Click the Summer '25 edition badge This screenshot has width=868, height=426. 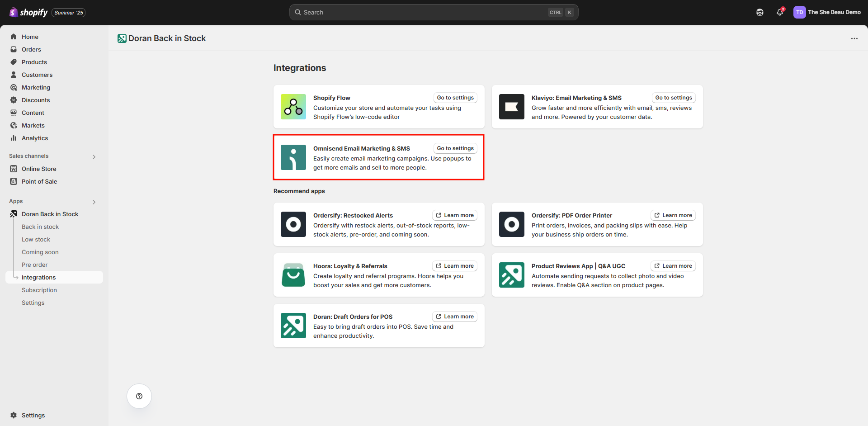69,13
